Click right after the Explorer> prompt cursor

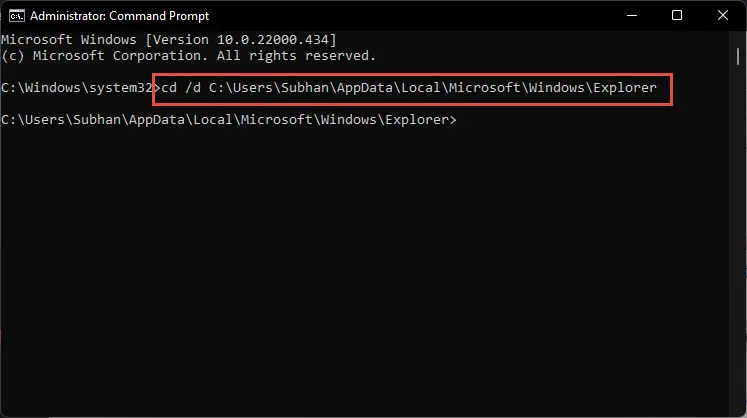461,120
